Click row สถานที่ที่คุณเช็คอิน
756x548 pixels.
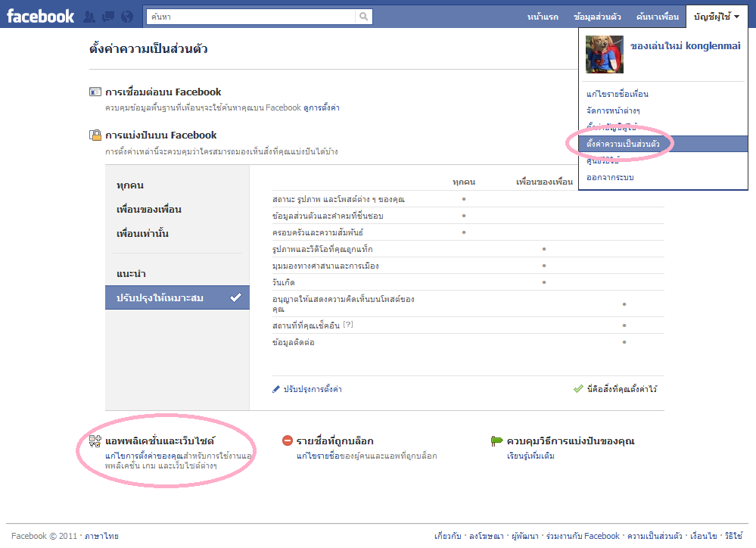468,325
